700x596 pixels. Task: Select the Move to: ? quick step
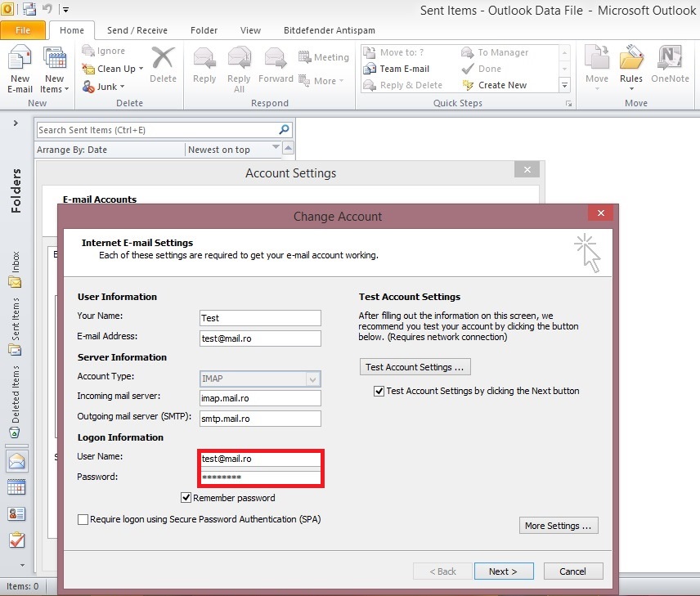tap(393, 52)
